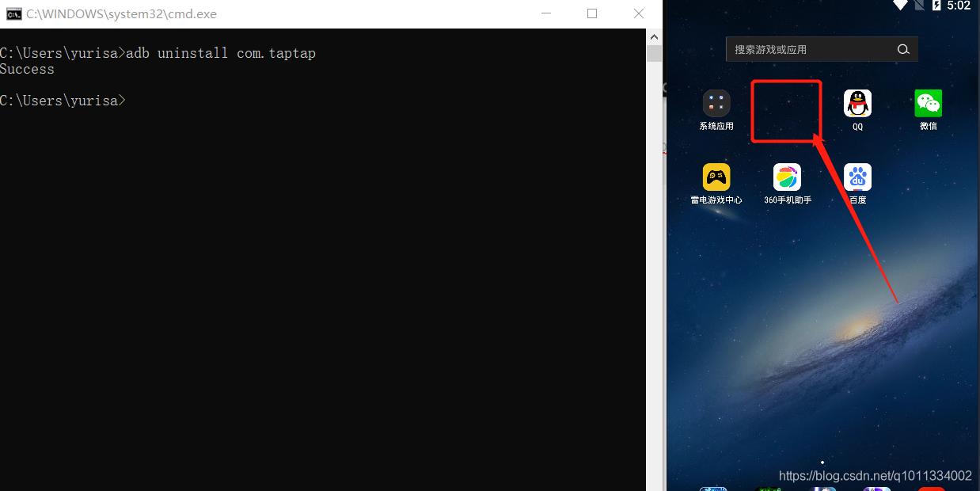Minimize the cmd.exe window
Viewport: 980px width, 491px height.
pos(545,13)
